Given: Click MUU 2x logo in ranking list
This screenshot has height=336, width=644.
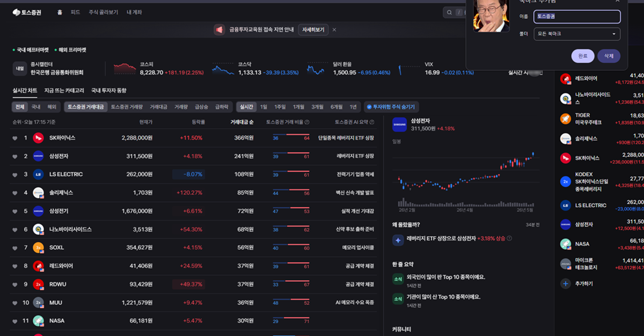Looking at the screenshot, I should (x=38, y=302).
